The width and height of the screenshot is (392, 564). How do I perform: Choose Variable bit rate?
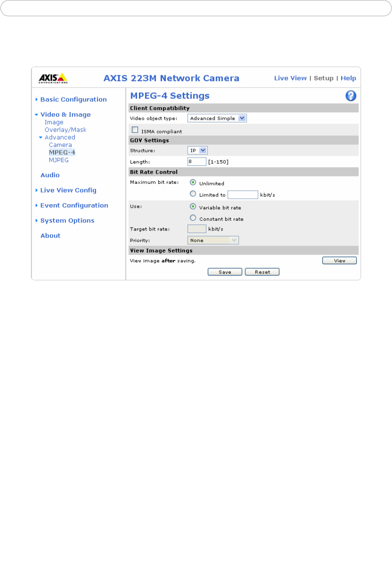(193, 207)
